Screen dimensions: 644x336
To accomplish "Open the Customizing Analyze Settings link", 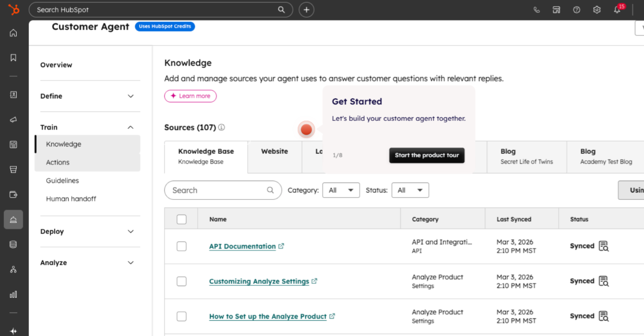I will (x=259, y=281).
